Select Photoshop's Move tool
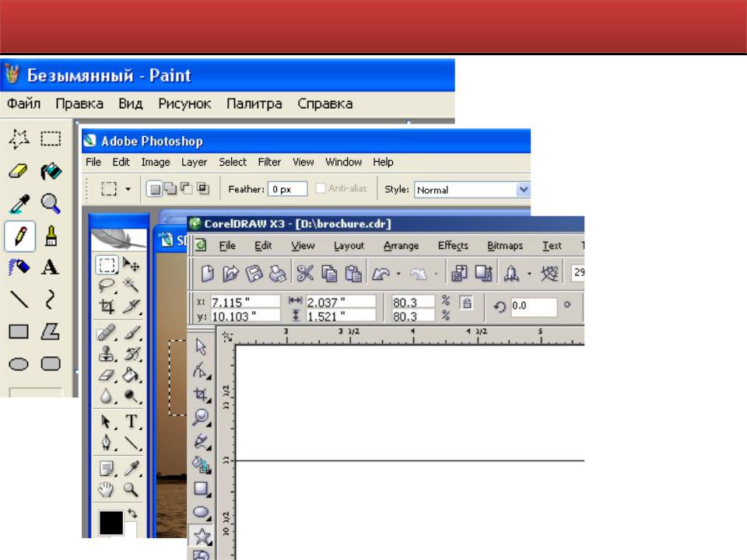This screenshot has height=560, width=747. click(x=131, y=264)
